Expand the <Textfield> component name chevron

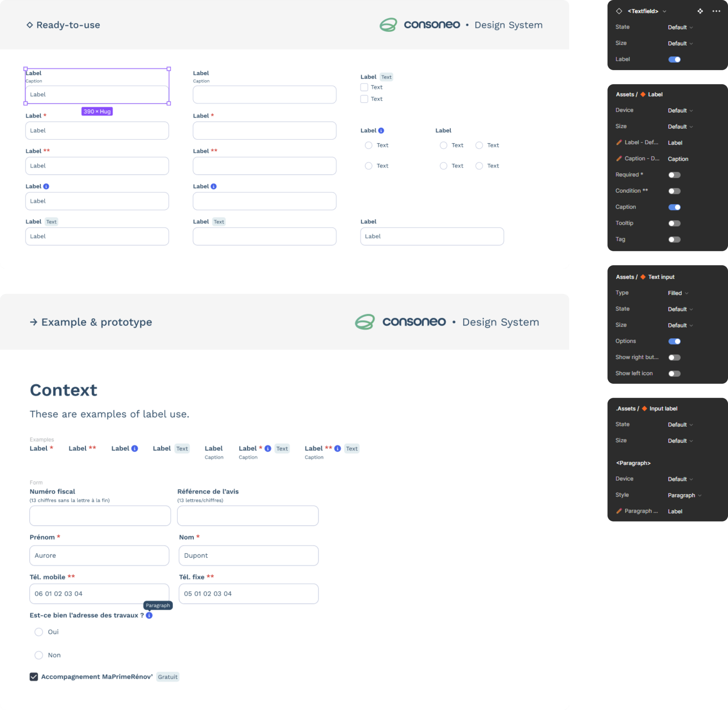(664, 11)
